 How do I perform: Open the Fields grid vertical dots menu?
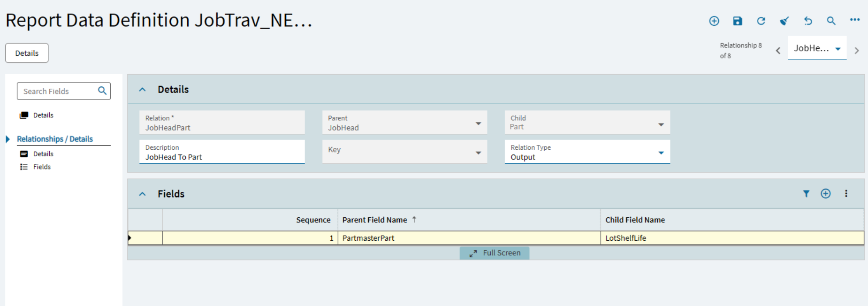846,193
